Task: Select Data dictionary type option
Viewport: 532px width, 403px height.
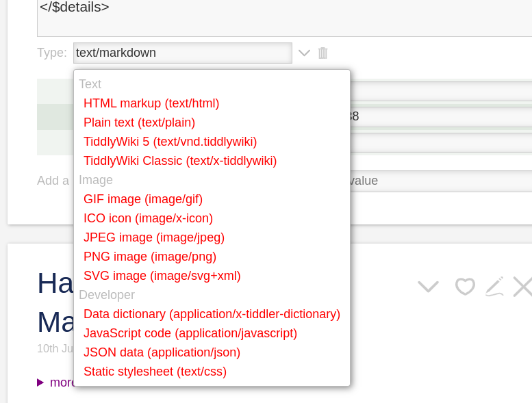Action: click(x=212, y=314)
